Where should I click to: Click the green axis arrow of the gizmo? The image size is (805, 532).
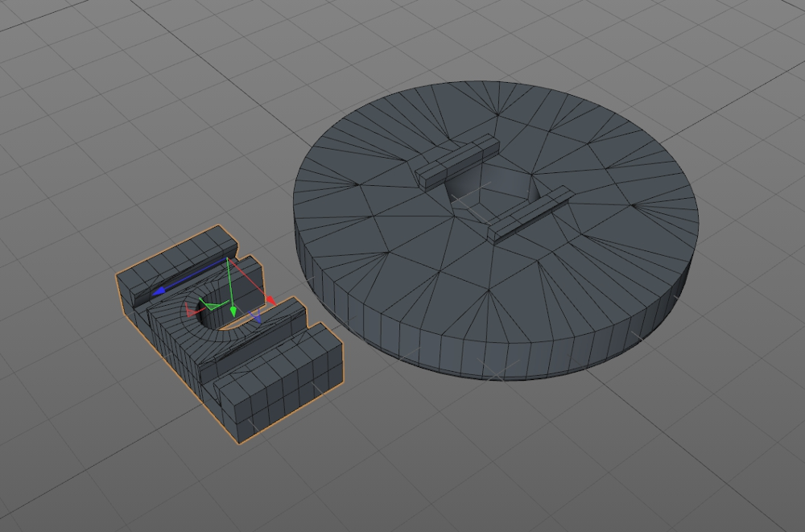tap(233, 311)
